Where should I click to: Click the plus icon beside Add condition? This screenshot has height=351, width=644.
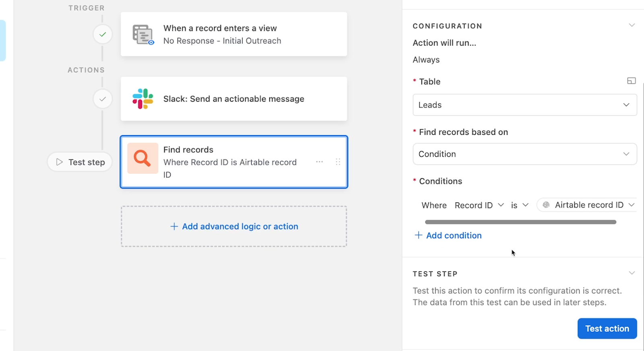click(419, 235)
